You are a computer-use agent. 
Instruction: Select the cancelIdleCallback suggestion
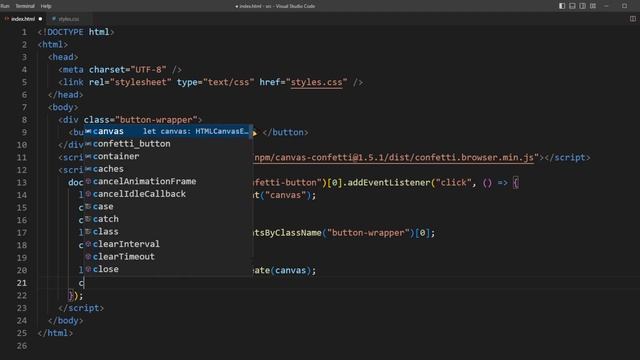[168, 194]
